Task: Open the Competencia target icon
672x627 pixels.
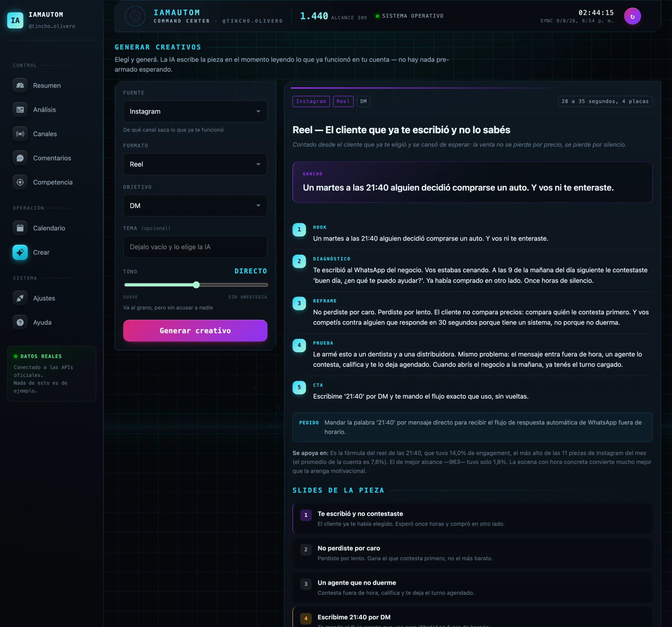Action: tap(20, 182)
